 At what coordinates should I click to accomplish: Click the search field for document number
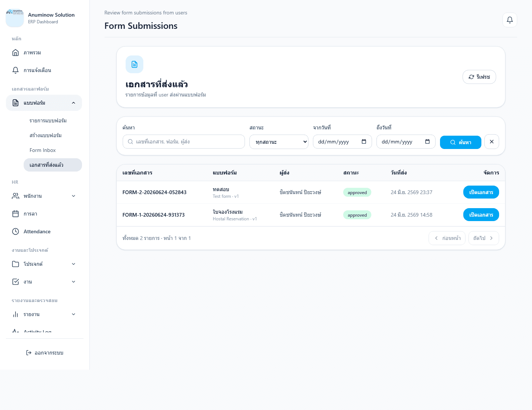[184, 142]
